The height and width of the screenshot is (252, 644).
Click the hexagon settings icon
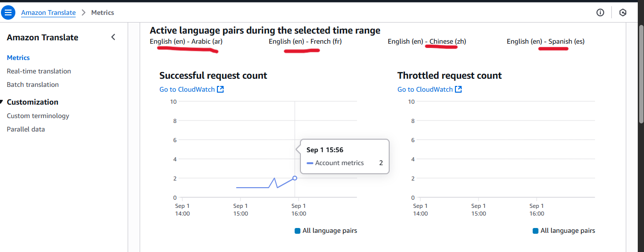tap(623, 12)
